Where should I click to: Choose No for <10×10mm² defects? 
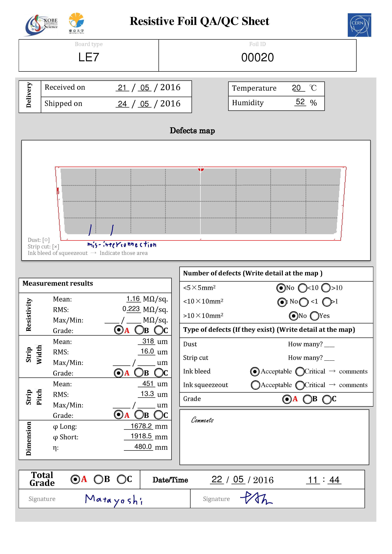pyautogui.click(x=282, y=302)
